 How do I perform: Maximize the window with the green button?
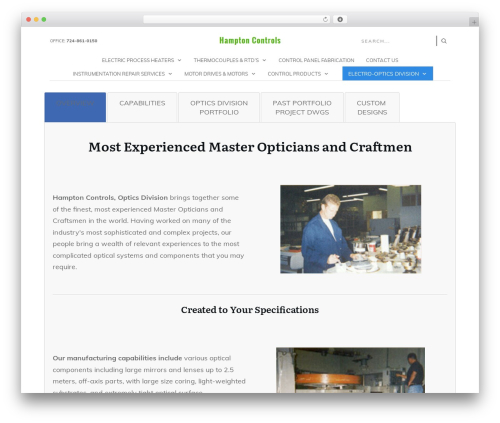pyautogui.click(x=44, y=19)
